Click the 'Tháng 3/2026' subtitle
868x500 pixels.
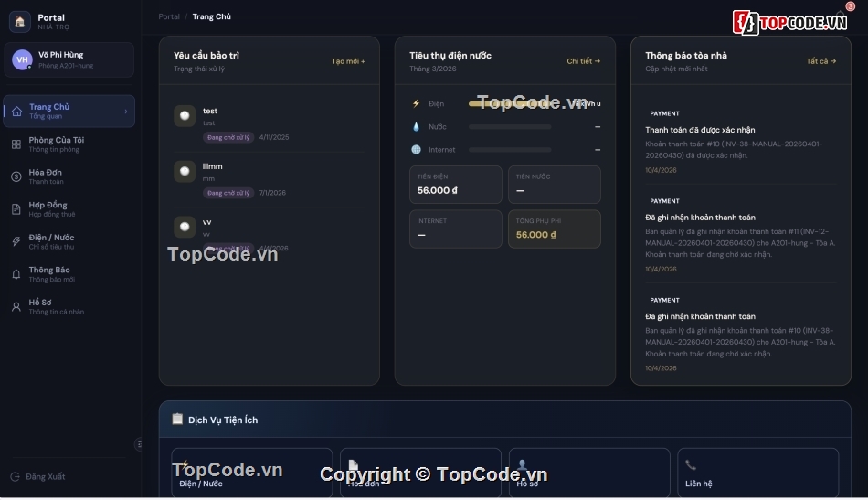click(433, 69)
